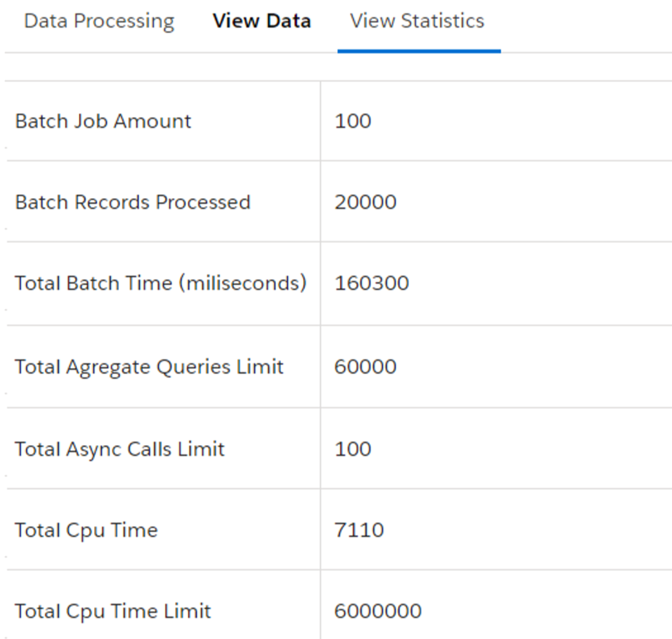Click the Batch Job Amount label
Viewport: 672px width, 639px height.
(103, 121)
